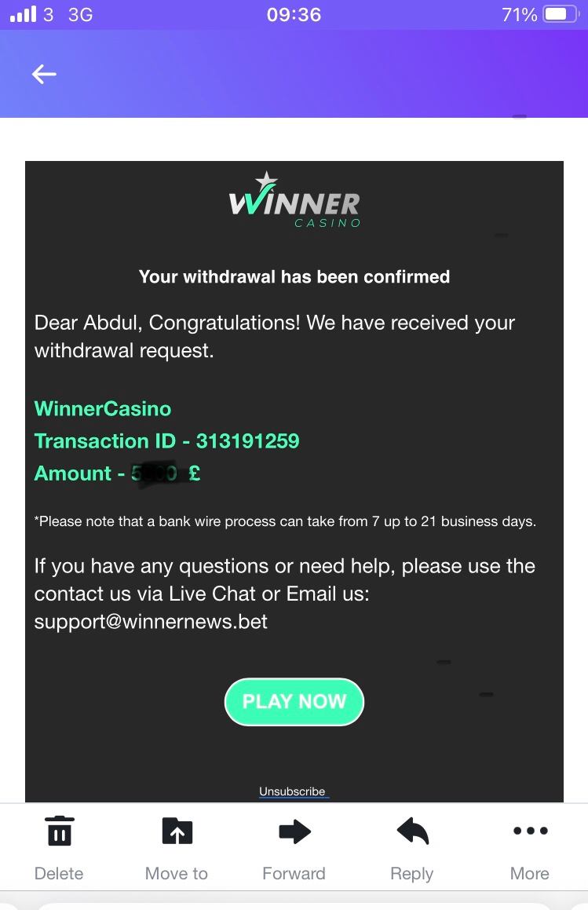This screenshot has width=588, height=910.
Task: Tap the bank wire process note
Action: 285,521
